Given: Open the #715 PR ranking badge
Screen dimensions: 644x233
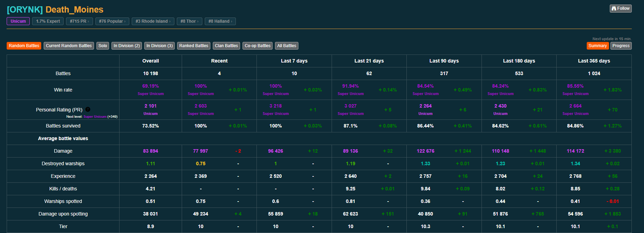Looking at the screenshot, I should 79,21.
